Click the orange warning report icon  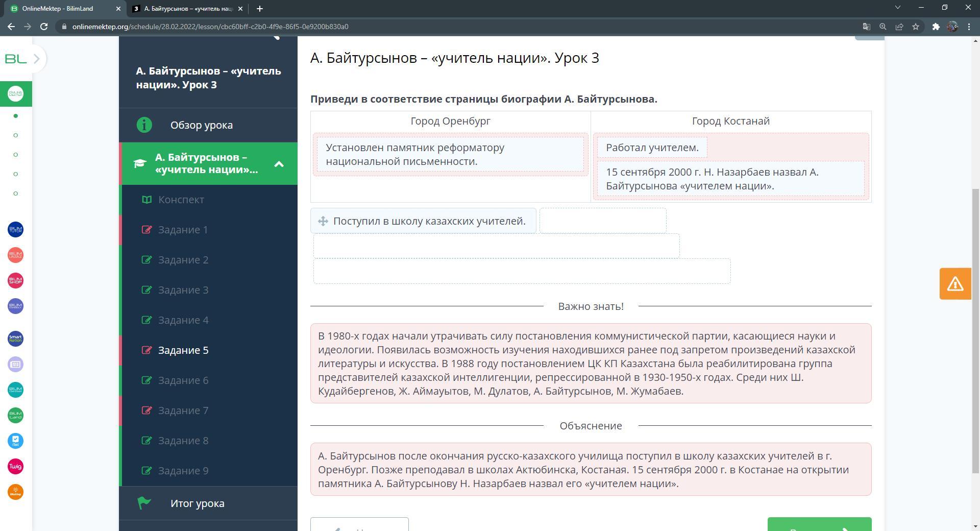[955, 283]
